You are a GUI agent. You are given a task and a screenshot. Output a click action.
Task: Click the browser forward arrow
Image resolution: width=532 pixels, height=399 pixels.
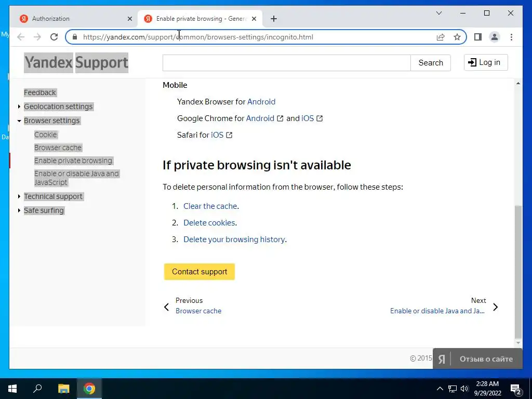point(37,37)
